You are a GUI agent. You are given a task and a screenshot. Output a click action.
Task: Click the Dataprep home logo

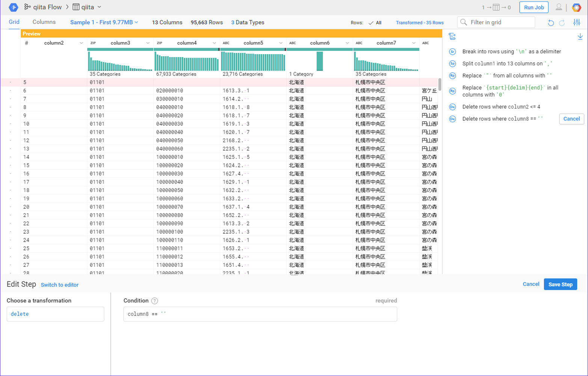point(13,7)
